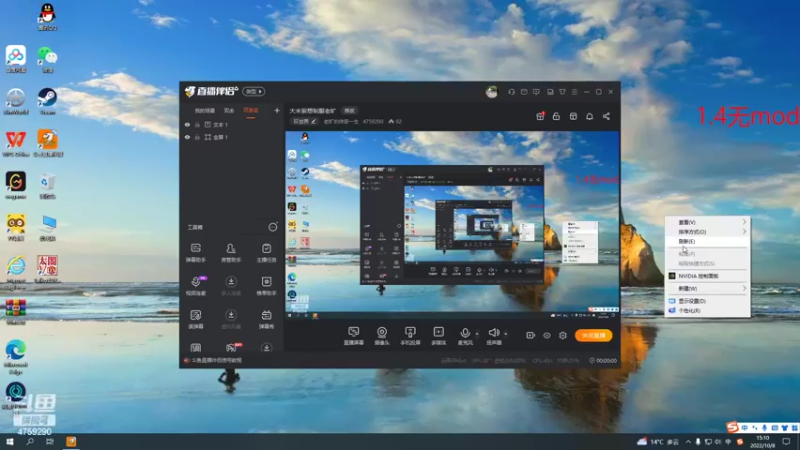Click the stream preview canvas
Image resolution: width=800 pixels, height=450 pixels.
click(x=452, y=226)
